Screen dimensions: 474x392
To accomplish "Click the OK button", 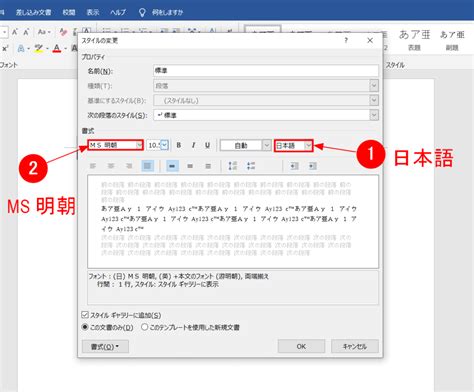I will coord(301,346).
